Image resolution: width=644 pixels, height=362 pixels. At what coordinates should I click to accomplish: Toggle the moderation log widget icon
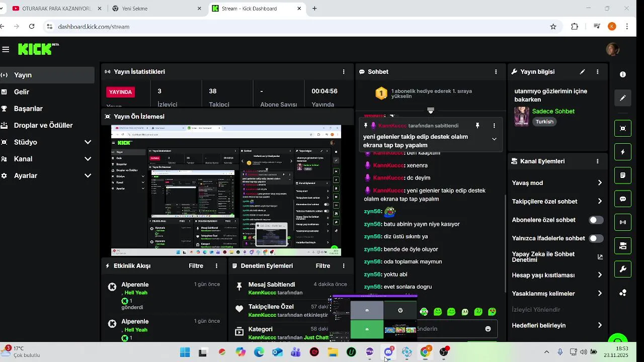pyautogui.click(x=623, y=175)
